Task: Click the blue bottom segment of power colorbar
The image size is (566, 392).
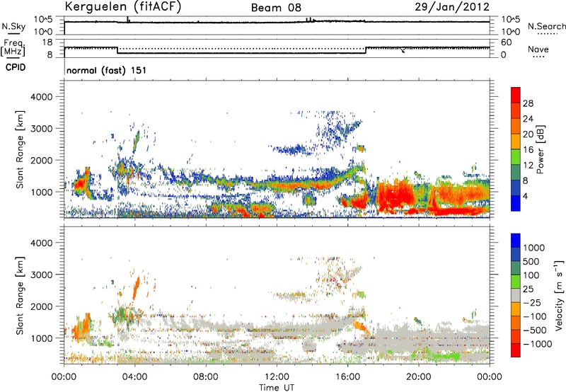Action: (x=516, y=203)
